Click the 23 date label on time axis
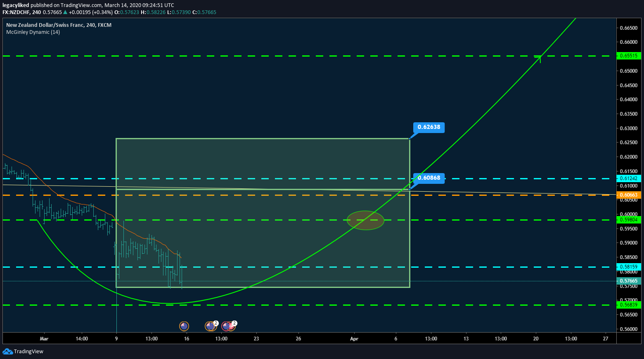The width and height of the screenshot is (644, 359). tap(256, 339)
